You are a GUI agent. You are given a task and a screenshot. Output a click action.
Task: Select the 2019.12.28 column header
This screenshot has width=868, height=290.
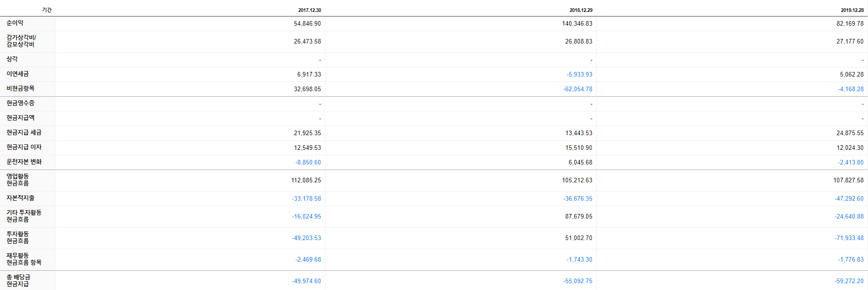point(852,10)
